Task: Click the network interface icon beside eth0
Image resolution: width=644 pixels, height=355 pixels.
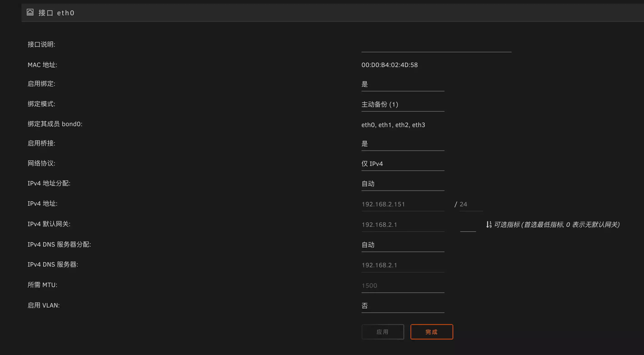Action: click(x=30, y=12)
